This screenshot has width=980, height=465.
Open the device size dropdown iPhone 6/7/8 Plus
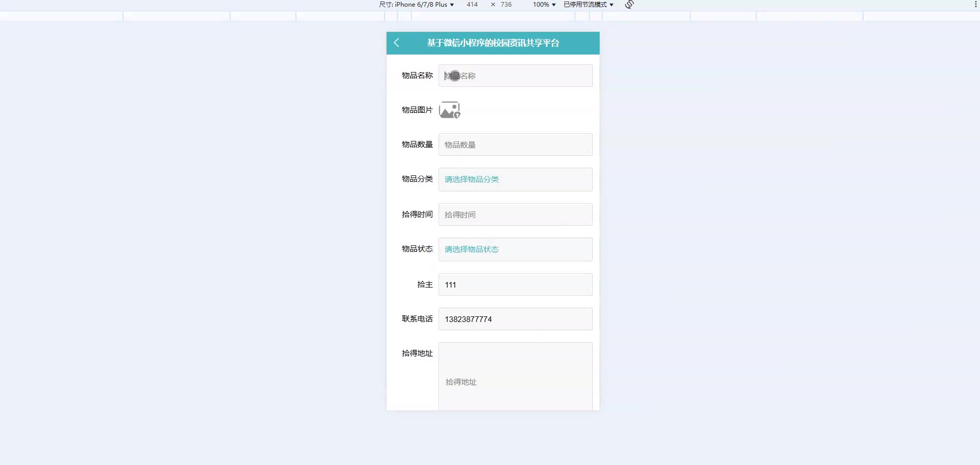point(416,4)
